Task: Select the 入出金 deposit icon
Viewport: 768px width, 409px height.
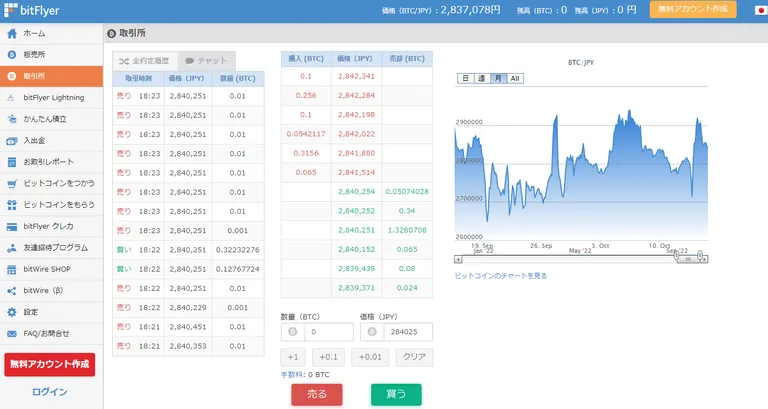Action: [x=12, y=141]
